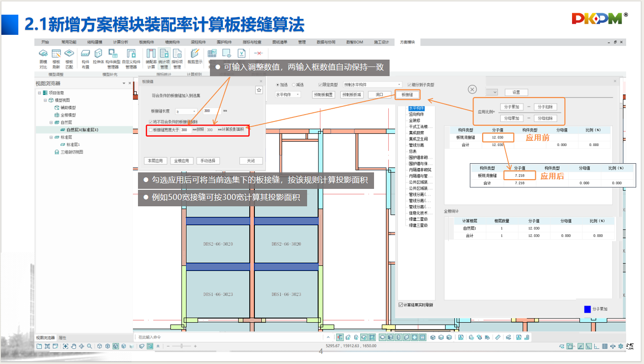Open the 水平构件 dropdown

pos(288,94)
